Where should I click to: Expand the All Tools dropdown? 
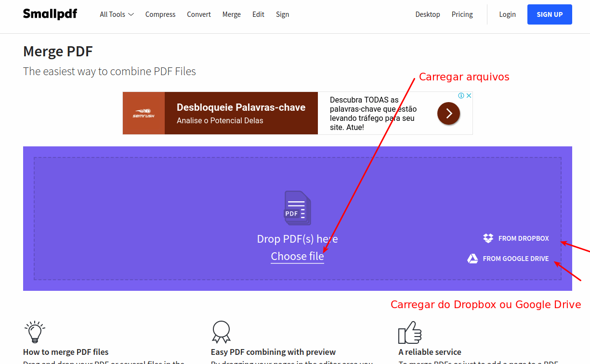[117, 14]
